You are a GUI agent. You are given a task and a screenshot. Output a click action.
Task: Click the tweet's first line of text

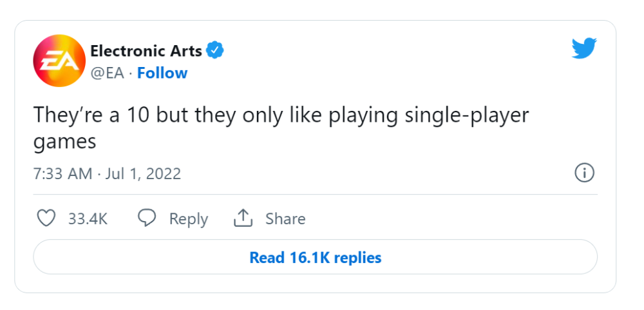[281, 115]
